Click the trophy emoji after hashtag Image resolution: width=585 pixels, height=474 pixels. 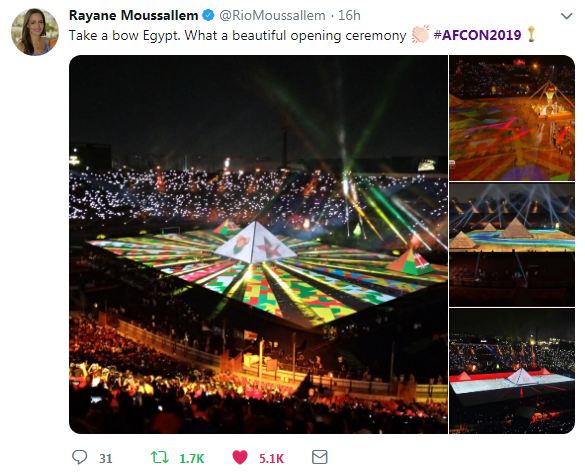pyautogui.click(x=531, y=34)
